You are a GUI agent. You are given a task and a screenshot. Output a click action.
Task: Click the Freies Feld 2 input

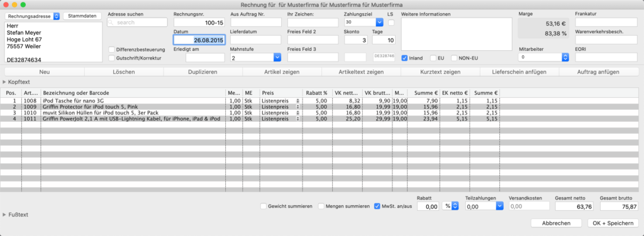pyautogui.click(x=313, y=40)
